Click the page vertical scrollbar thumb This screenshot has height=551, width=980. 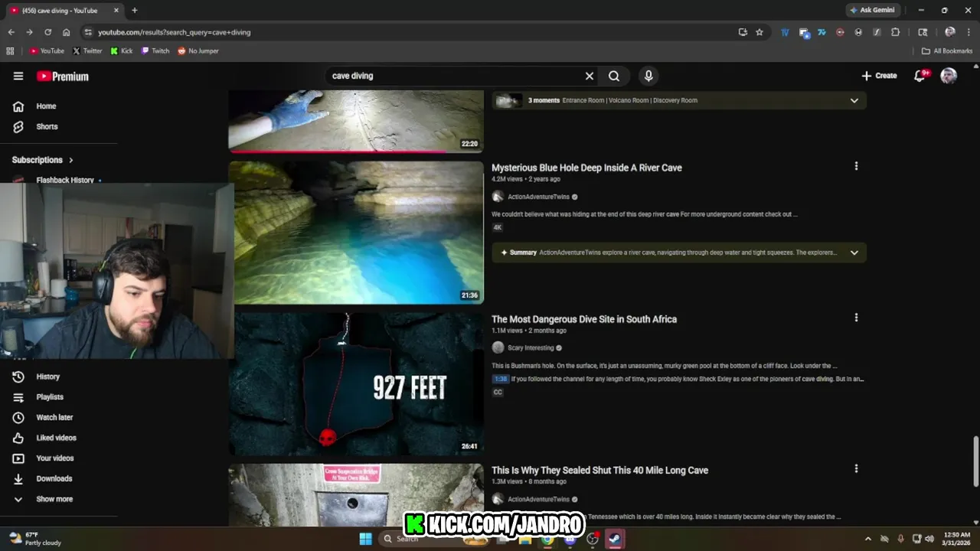pos(975,461)
